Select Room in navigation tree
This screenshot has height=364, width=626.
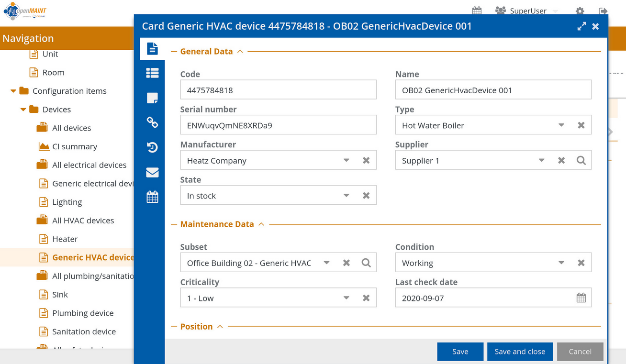(x=53, y=73)
